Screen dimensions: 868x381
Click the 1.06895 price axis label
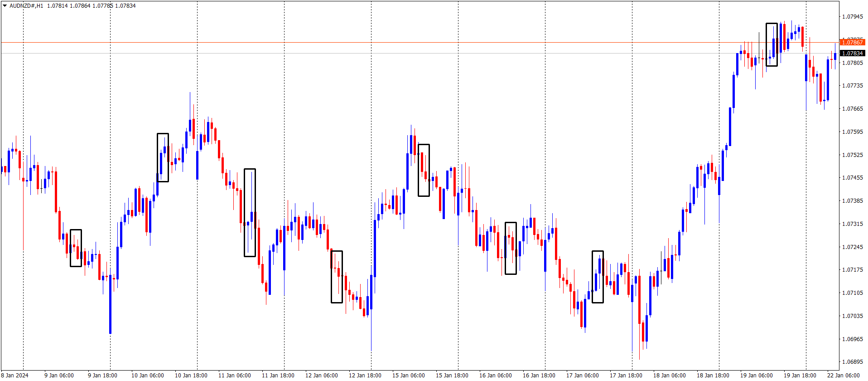tap(852, 362)
